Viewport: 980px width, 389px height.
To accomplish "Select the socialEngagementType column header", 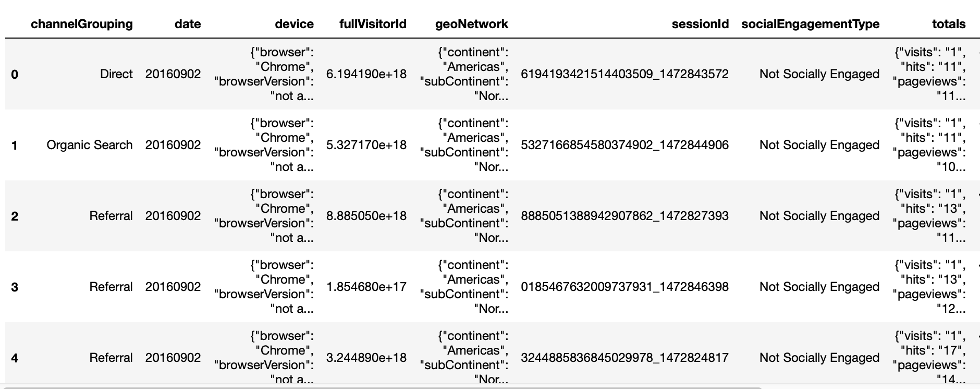I will 811,24.
